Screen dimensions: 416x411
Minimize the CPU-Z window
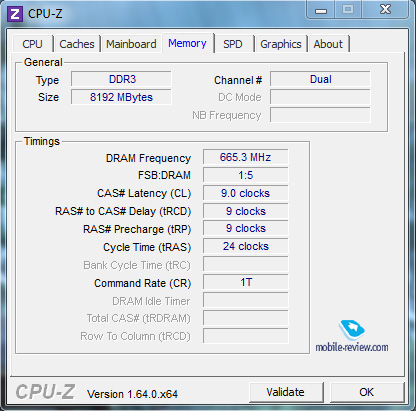[321, 10]
